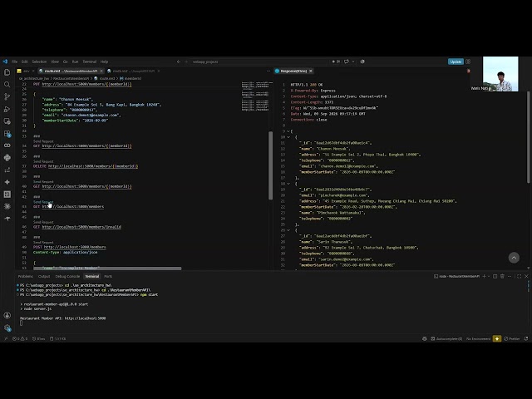Send Request for POST members at line 49
This screenshot has width=532, height=399.
coord(43,243)
